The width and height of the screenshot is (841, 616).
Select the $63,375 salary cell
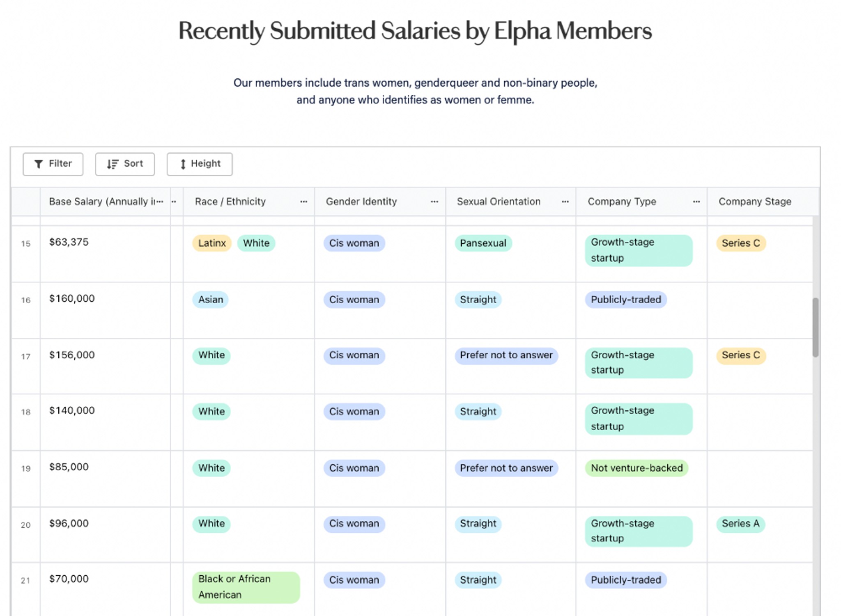[x=105, y=254]
